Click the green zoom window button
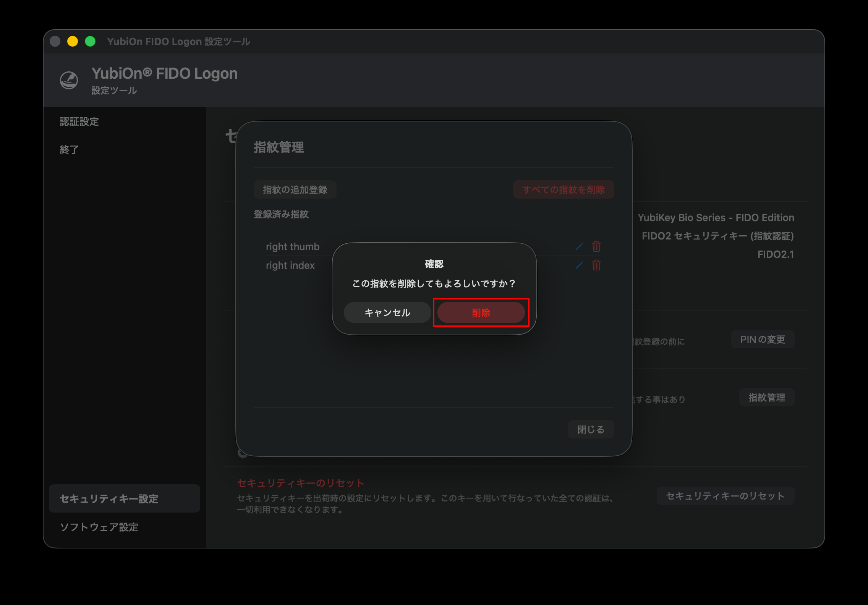 [90, 41]
